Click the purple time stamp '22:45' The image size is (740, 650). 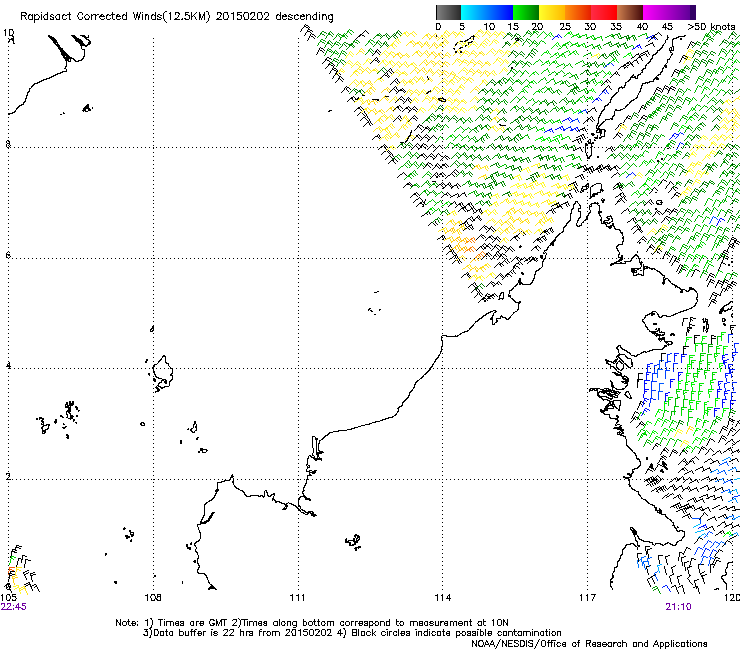click(x=14, y=607)
